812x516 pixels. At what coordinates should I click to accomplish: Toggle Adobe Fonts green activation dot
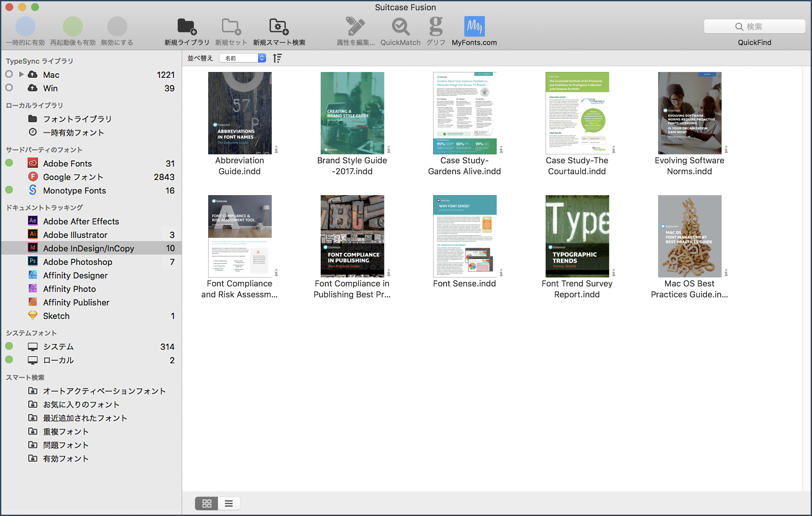pos(9,163)
